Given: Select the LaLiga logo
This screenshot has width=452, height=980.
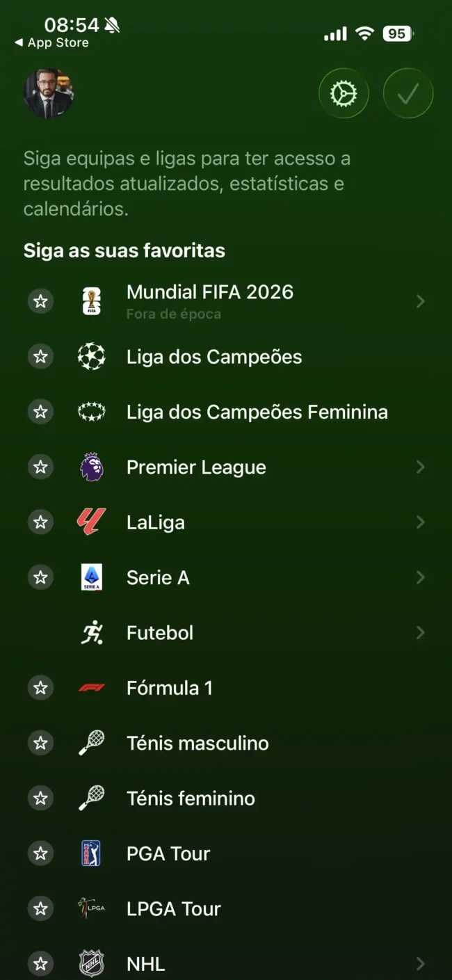Looking at the screenshot, I should (91, 522).
